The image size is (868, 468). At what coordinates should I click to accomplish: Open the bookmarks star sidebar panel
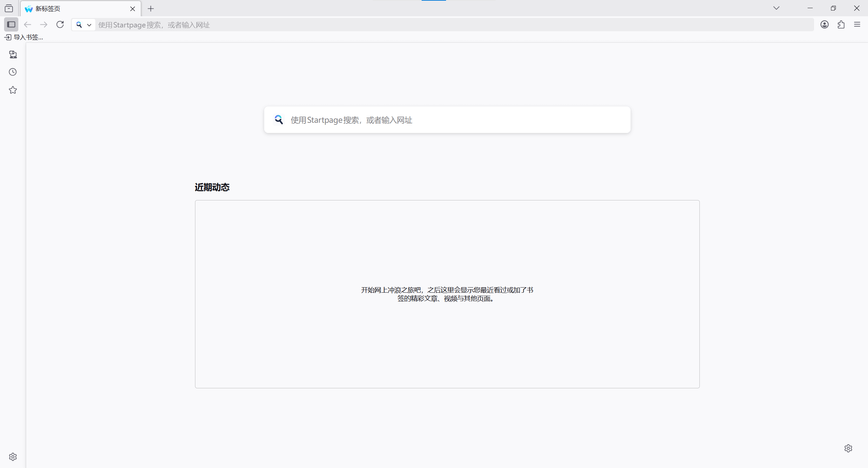click(13, 90)
